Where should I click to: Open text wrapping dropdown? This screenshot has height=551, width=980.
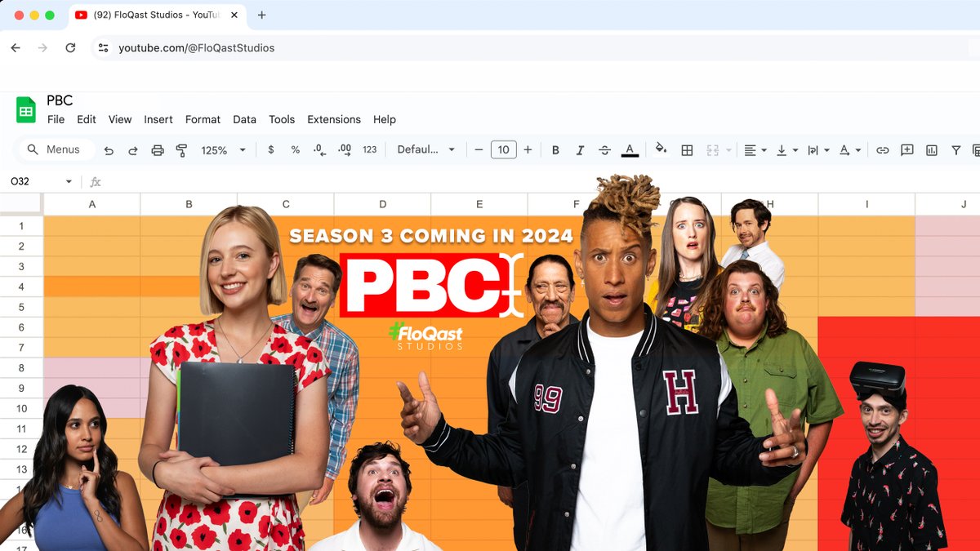click(817, 150)
